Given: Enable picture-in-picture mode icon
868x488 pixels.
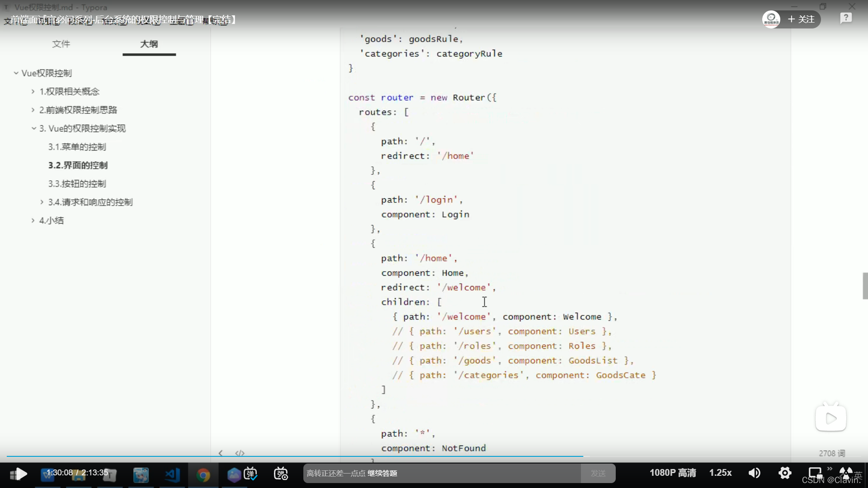Looking at the screenshot, I should (816, 473).
